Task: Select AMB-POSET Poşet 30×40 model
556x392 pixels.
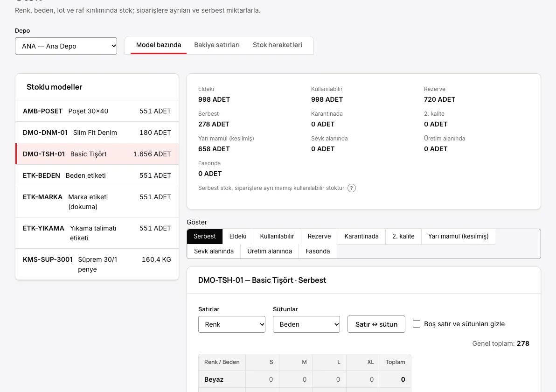Action: click(97, 111)
